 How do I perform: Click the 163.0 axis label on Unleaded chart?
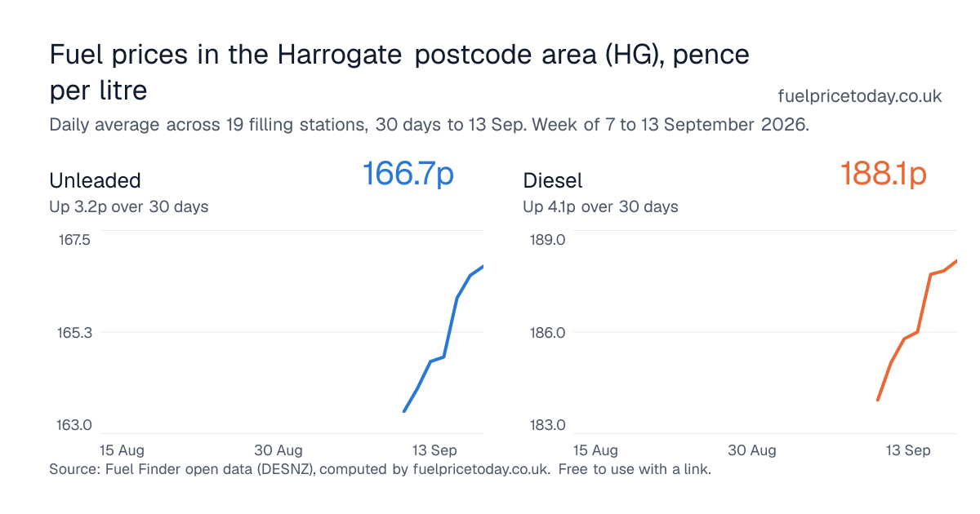pyautogui.click(x=74, y=425)
